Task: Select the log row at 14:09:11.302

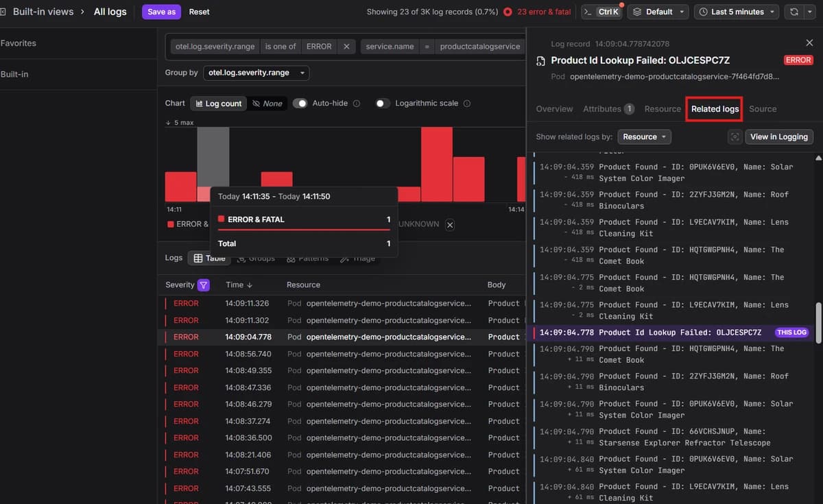Action: (x=342, y=320)
